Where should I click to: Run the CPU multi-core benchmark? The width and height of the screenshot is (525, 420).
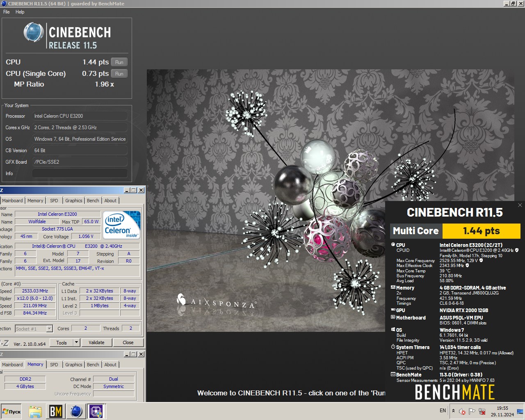[119, 62]
